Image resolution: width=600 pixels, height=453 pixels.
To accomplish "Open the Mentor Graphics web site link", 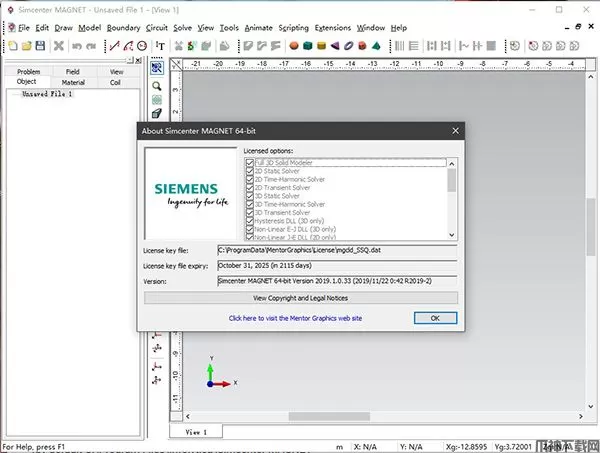I will (x=295, y=317).
